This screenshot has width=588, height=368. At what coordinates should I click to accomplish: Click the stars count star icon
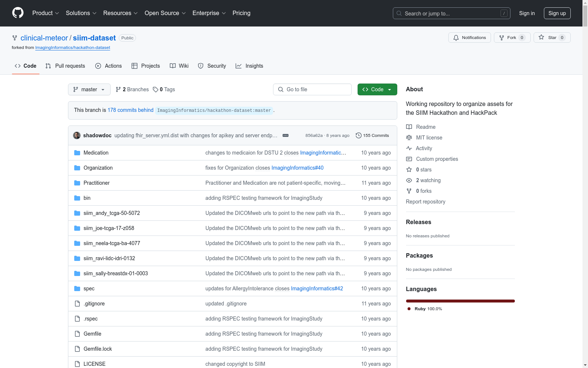pos(409,170)
